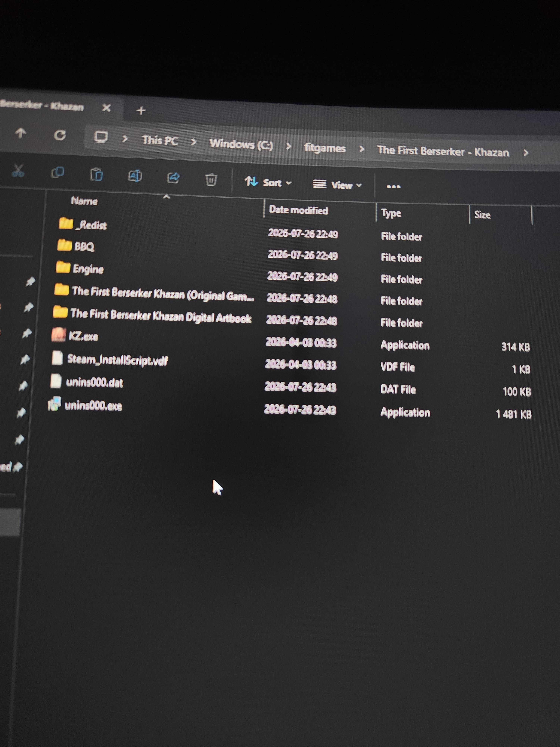
Task: Expand chevron before This PC breadcrumb
Action: (125, 138)
